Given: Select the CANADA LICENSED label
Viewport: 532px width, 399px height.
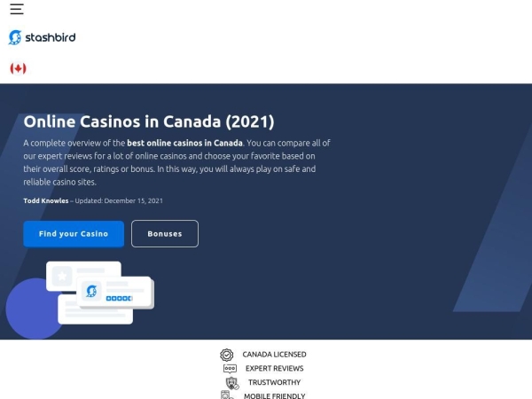Looking at the screenshot, I should pos(274,355).
